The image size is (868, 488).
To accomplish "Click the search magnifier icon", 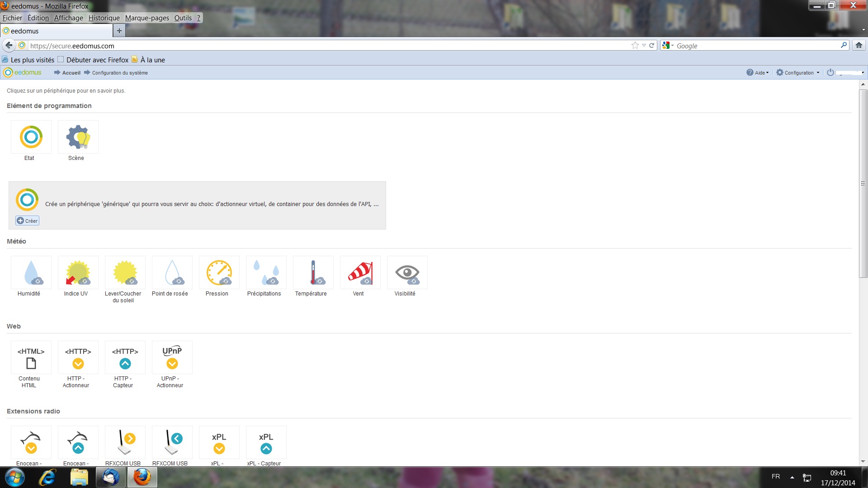I will (x=844, y=45).
